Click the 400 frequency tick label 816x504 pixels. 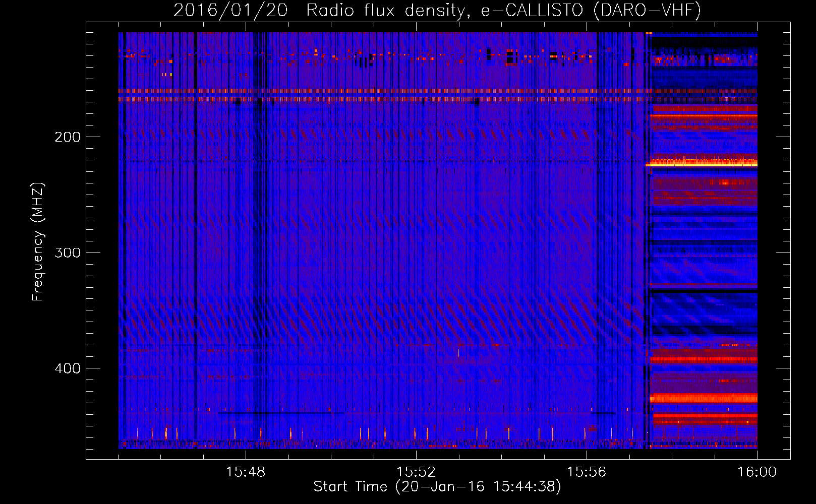68,368
